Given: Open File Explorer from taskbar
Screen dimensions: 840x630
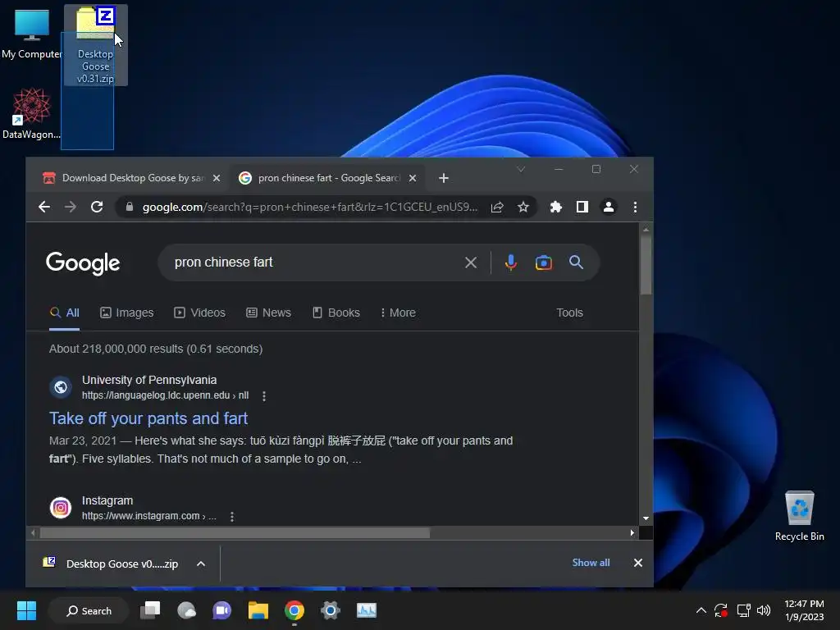Looking at the screenshot, I should (258, 610).
